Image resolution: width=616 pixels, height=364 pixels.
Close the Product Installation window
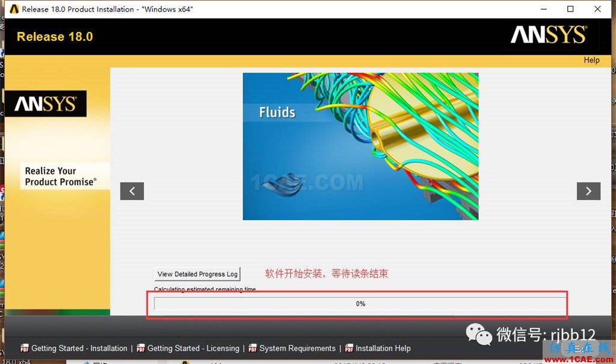(x=597, y=9)
